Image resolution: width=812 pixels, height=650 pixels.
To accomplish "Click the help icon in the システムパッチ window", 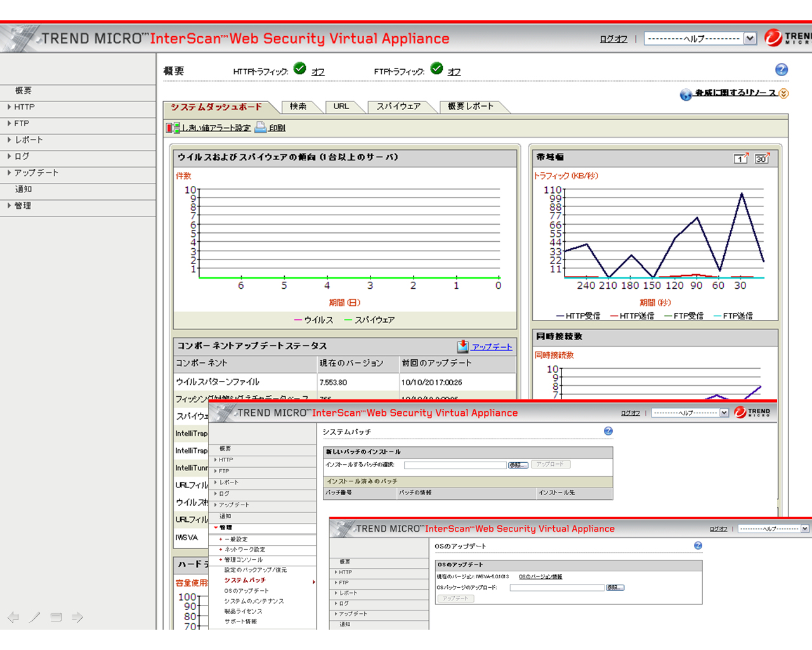I will click(x=608, y=431).
